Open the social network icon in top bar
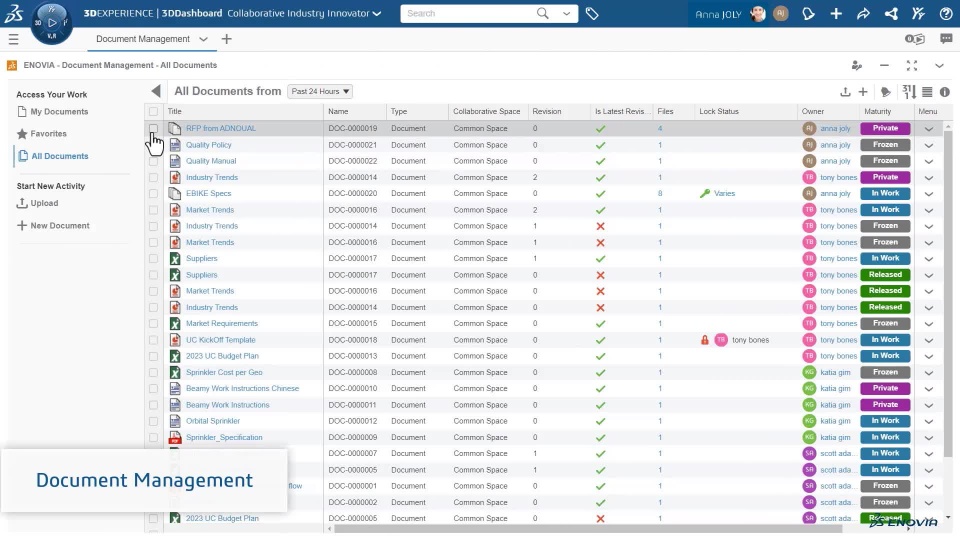960x540 pixels. 891,13
